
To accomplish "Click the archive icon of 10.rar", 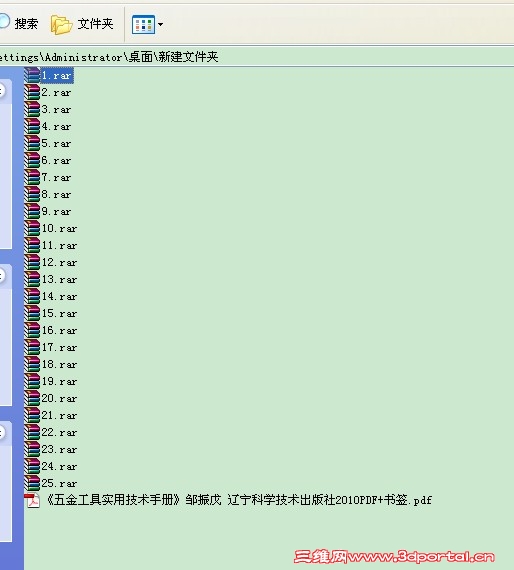I will coord(32,228).
